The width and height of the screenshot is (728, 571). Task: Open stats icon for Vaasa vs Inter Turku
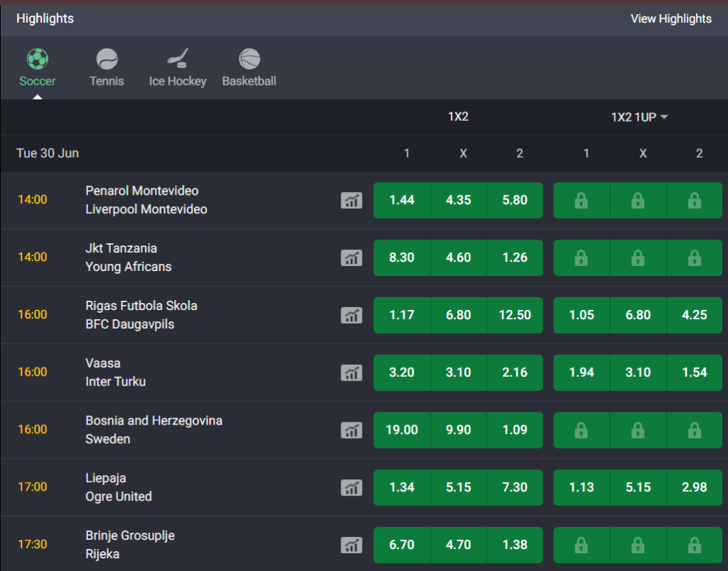(x=351, y=373)
